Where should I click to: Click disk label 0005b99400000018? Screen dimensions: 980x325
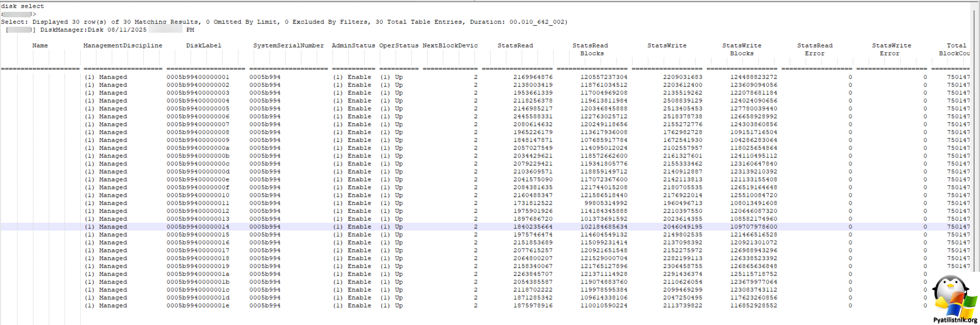tap(198, 258)
